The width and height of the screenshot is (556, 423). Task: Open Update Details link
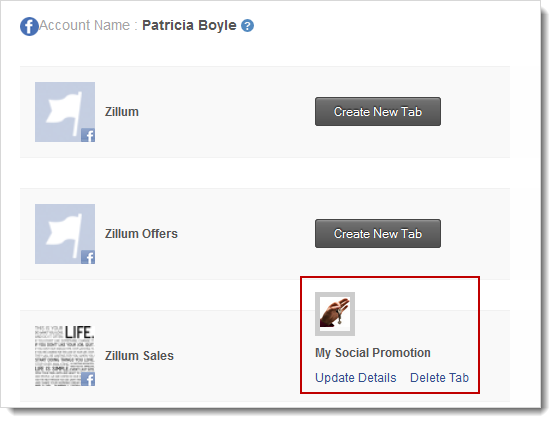(356, 378)
